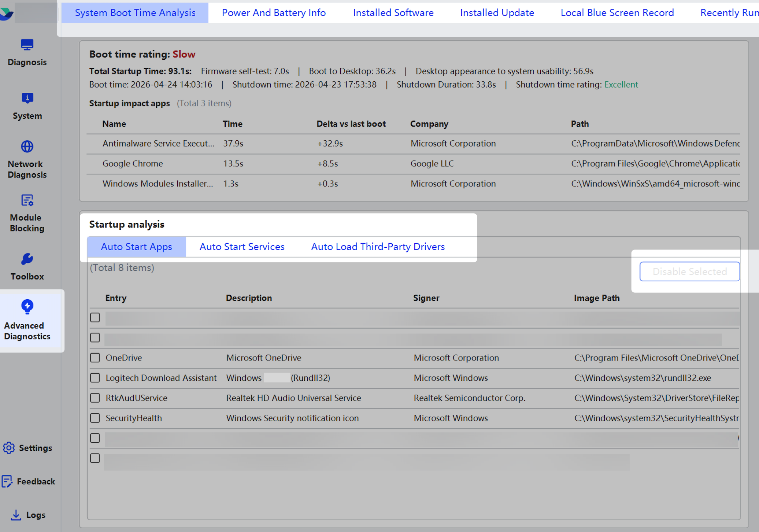759x532 pixels.
Task: Click the rundll32.exe image path cell
Action: [x=643, y=378]
